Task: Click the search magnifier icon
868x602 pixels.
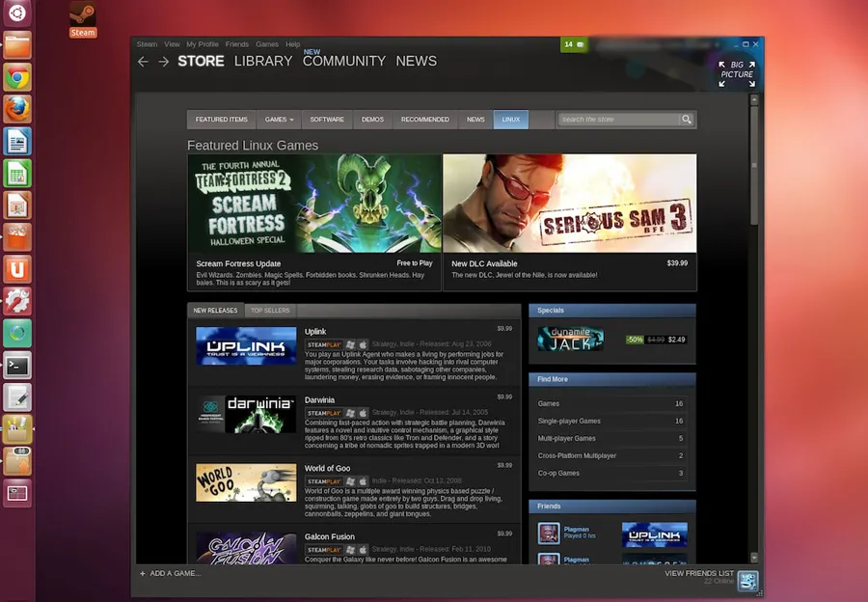Action: point(687,119)
